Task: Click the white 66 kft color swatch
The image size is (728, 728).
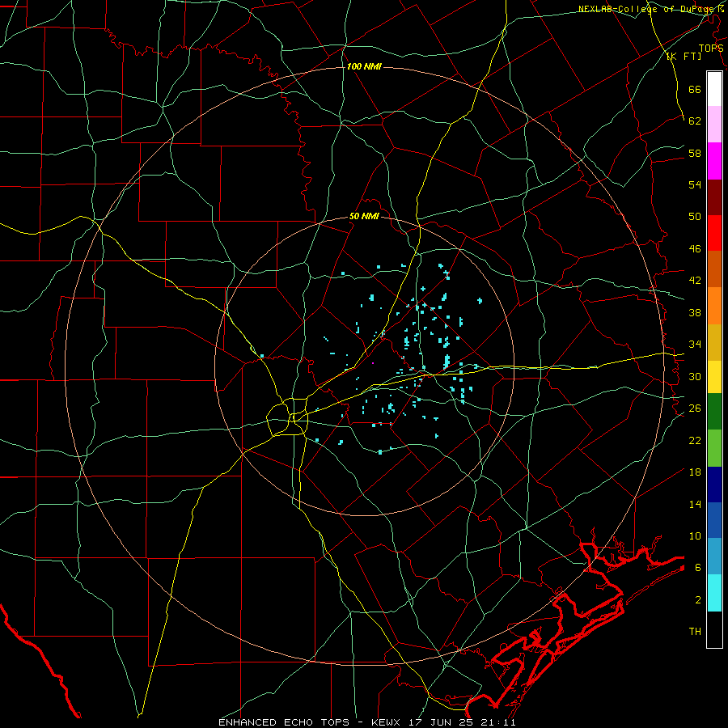Action: coord(714,89)
